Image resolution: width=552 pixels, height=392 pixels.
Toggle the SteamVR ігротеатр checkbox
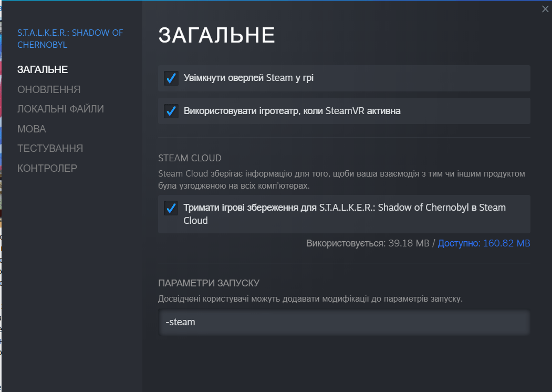171,111
